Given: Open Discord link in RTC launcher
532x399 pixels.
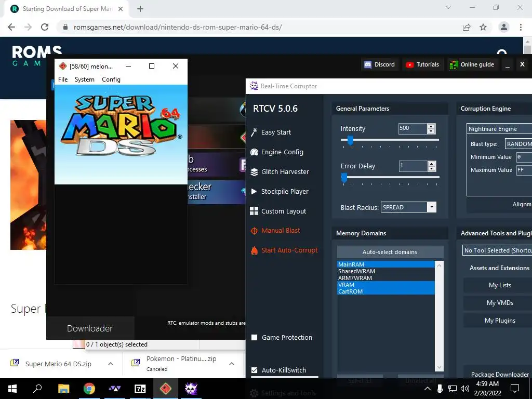Looking at the screenshot, I should tap(379, 64).
